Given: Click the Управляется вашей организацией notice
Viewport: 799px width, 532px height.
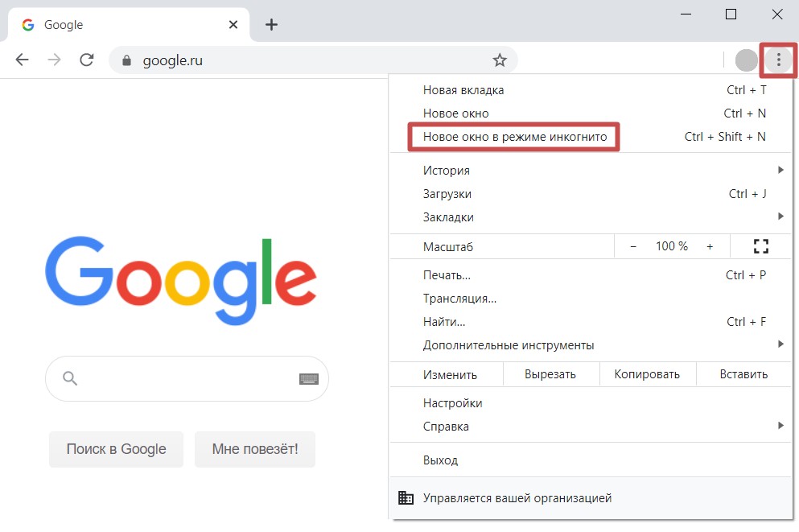Looking at the screenshot, I should [517, 498].
